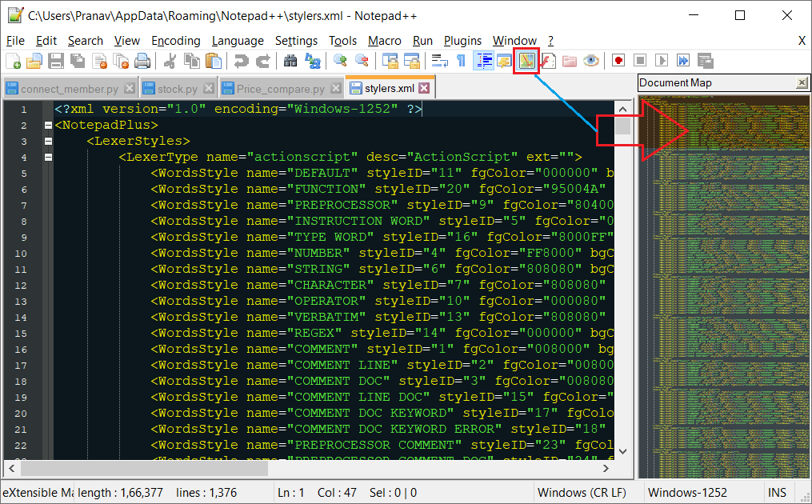Open the Window menu
Image resolution: width=812 pixels, height=504 pixels.
(x=514, y=41)
